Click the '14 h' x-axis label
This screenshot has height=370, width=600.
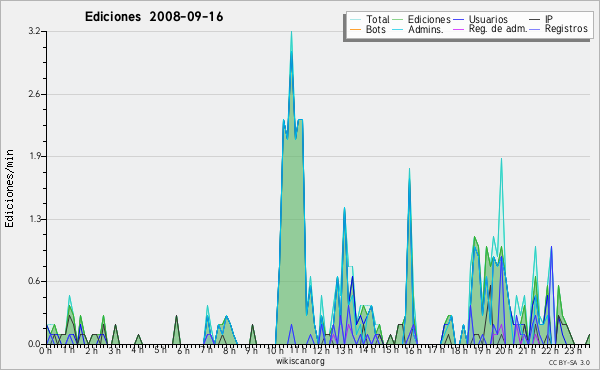(x=367, y=350)
